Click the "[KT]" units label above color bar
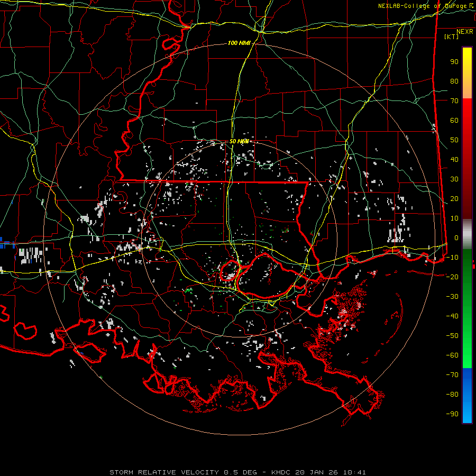Screen dimensions: 476x476 coord(452,36)
